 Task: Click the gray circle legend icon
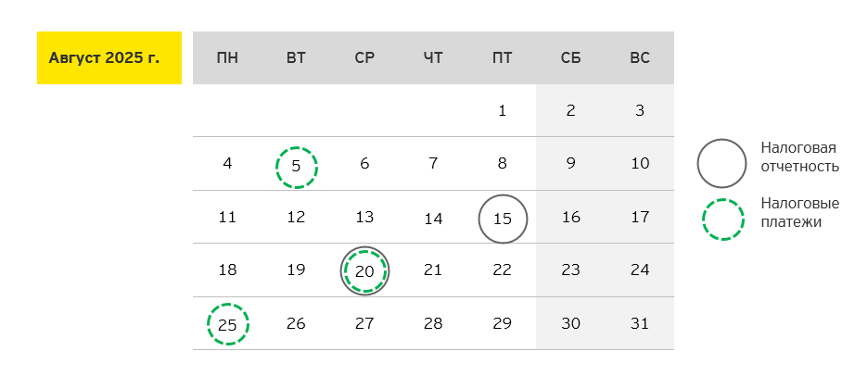(721, 163)
